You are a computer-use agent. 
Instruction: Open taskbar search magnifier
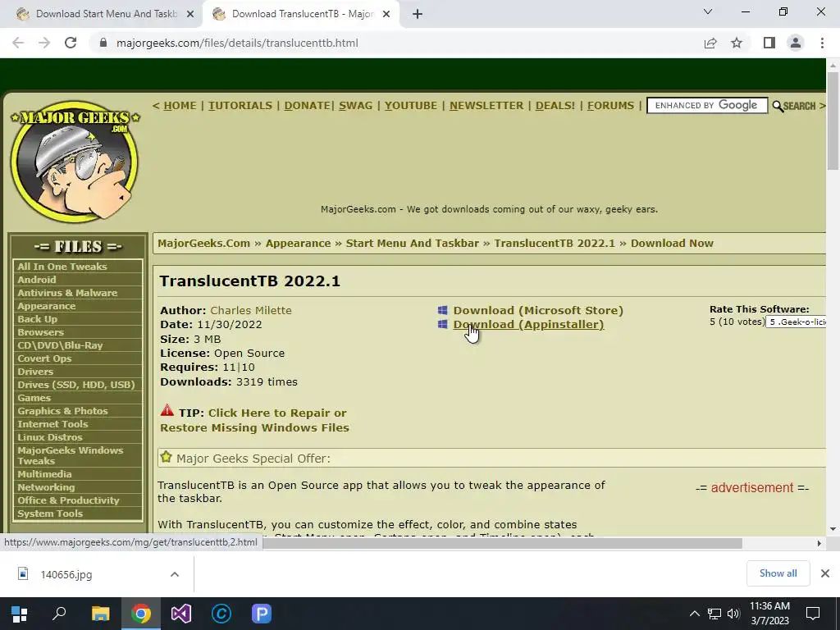59,614
